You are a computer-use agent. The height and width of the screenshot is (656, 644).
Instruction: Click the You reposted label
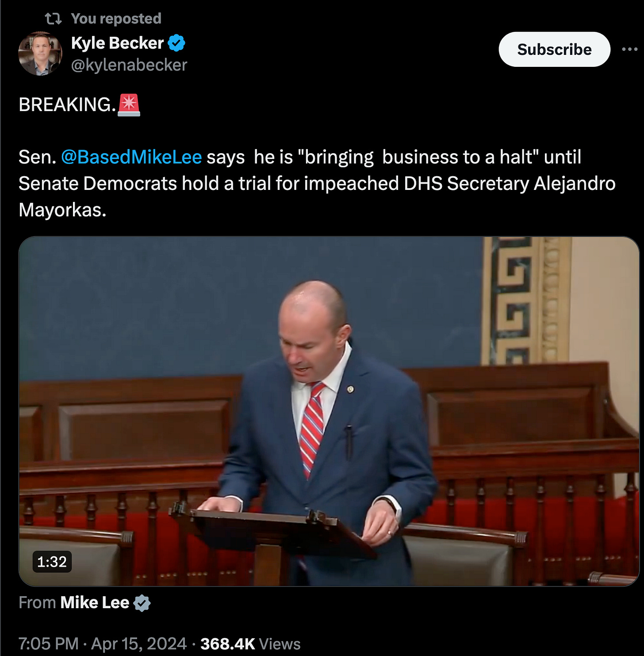pos(116,19)
